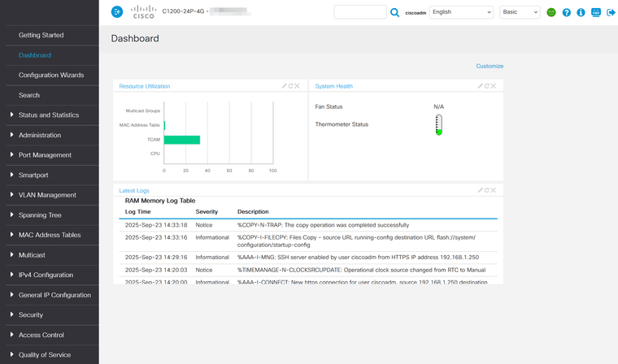Screen dimensions: 618x364
Task: Click the Latest Logs title link
Action: 134,190
